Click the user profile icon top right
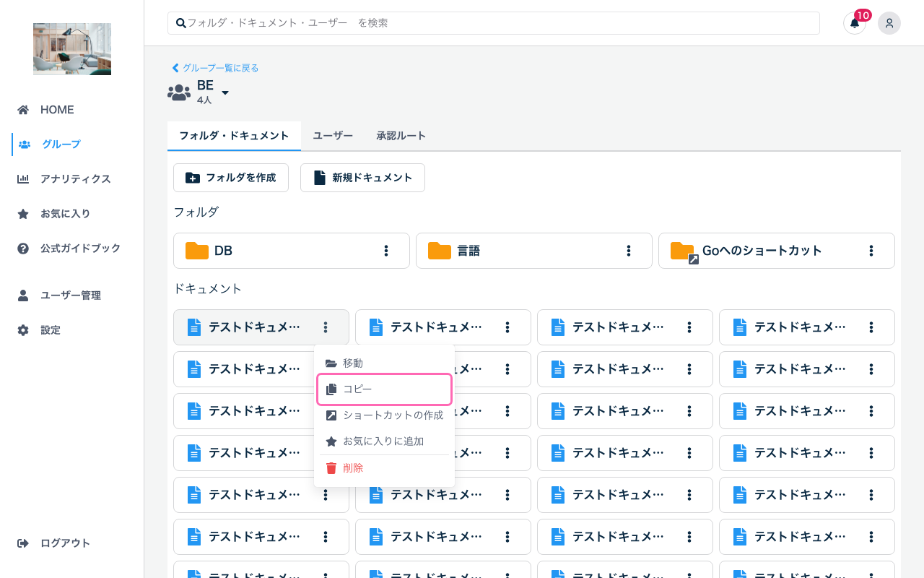The height and width of the screenshot is (578, 924). point(889,23)
